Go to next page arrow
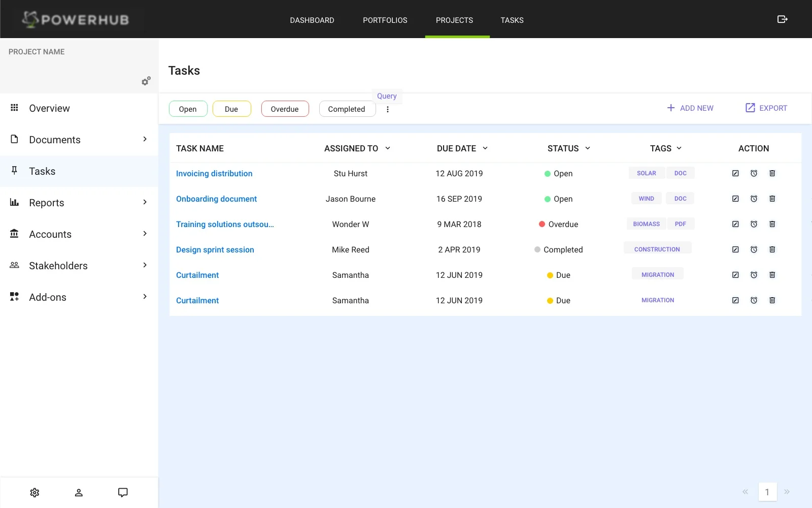Viewport: 812px width, 508px height. 787,492
